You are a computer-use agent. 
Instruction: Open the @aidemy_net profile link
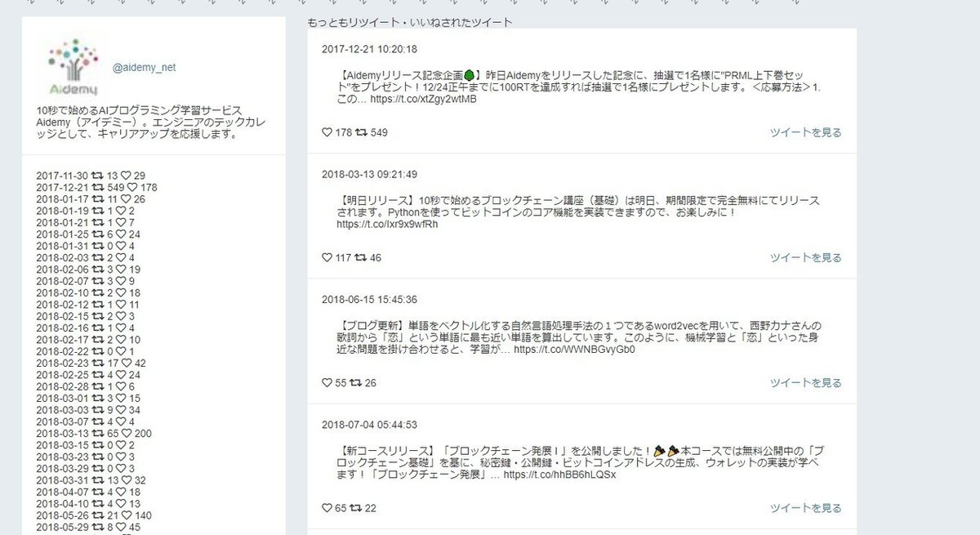click(x=144, y=68)
